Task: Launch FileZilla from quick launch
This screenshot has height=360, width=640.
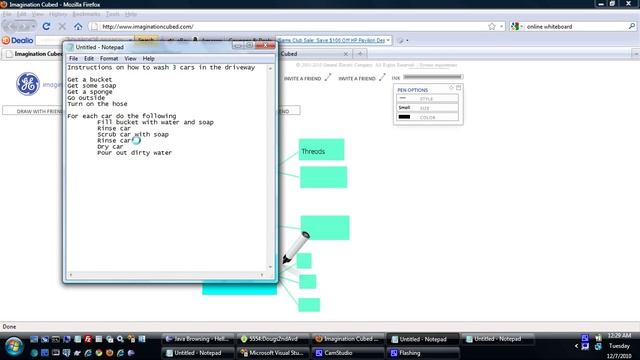Action: [88, 339]
